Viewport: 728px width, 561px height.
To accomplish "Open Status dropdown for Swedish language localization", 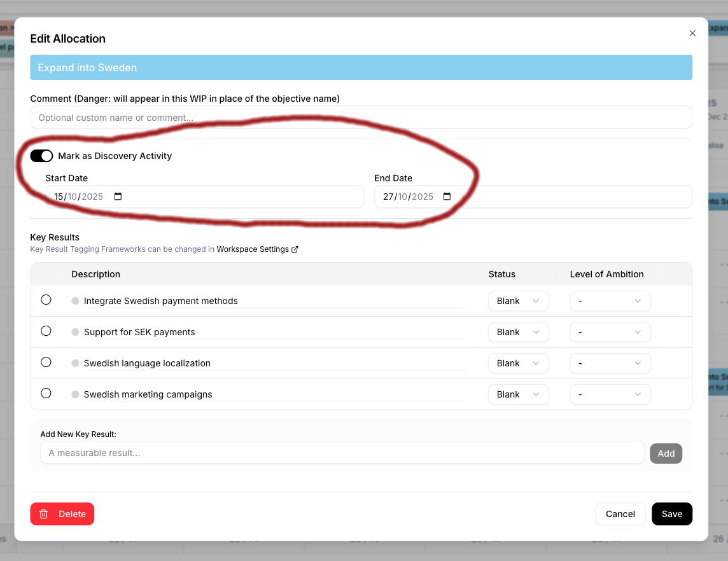I will pyautogui.click(x=519, y=363).
